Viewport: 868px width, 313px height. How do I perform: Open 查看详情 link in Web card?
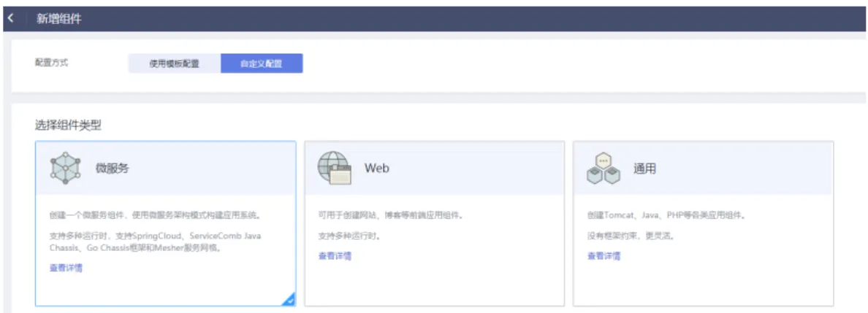tap(335, 255)
